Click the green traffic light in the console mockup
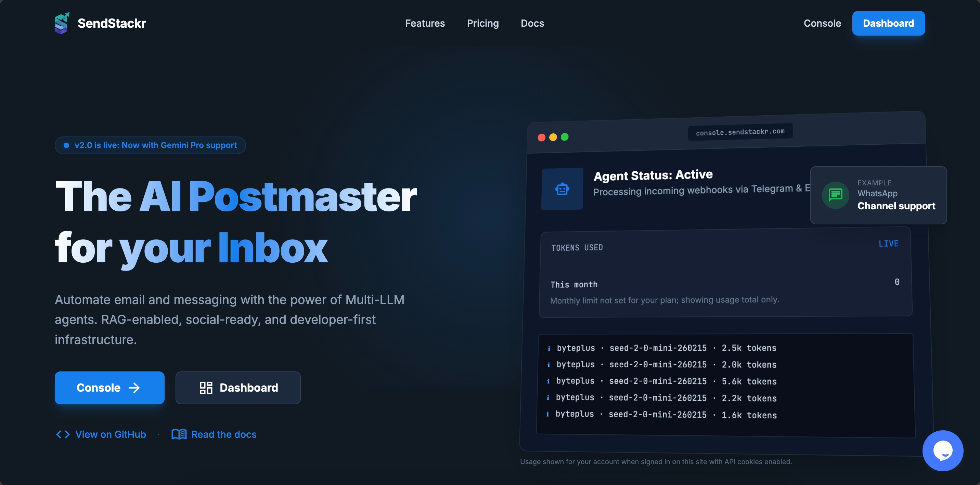 click(x=565, y=137)
